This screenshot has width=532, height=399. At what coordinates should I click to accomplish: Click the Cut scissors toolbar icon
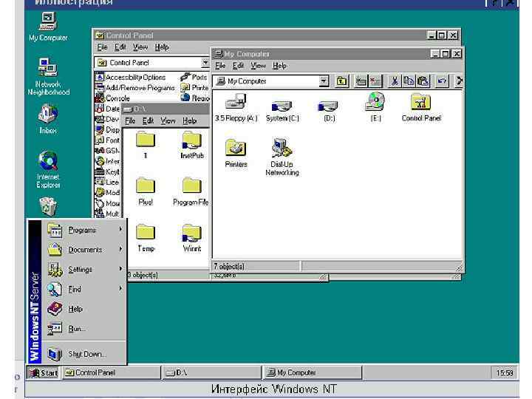pyautogui.click(x=395, y=81)
